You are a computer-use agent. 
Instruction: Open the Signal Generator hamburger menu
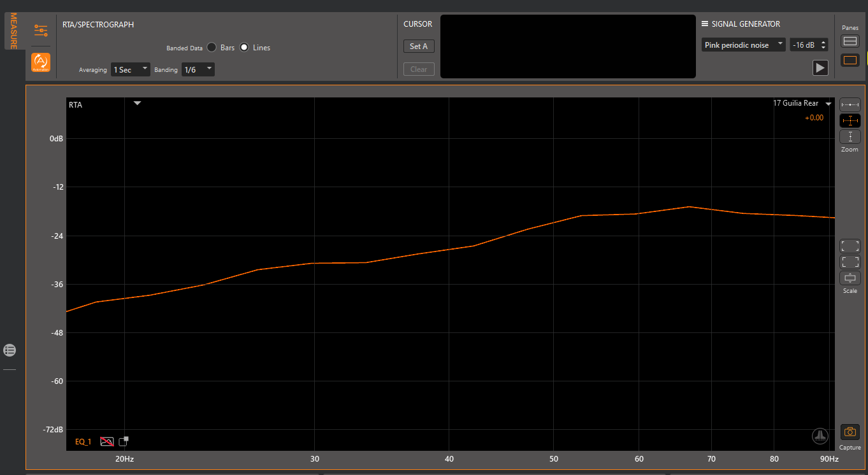(x=705, y=24)
